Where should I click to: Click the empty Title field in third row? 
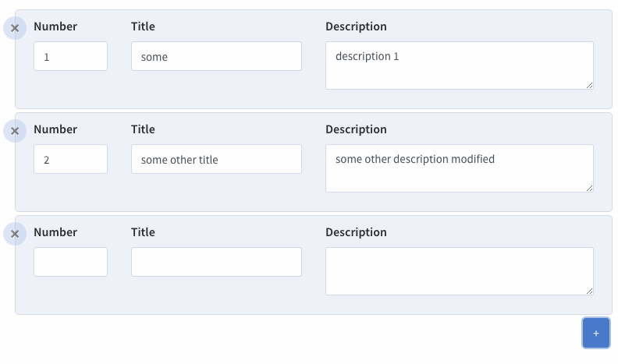(x=216, y=262)
